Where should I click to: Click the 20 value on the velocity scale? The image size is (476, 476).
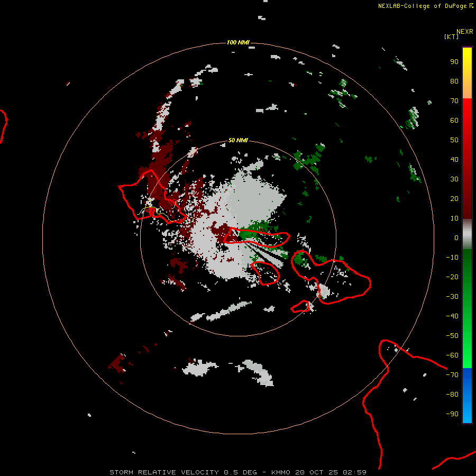click(x=454, y=199)
